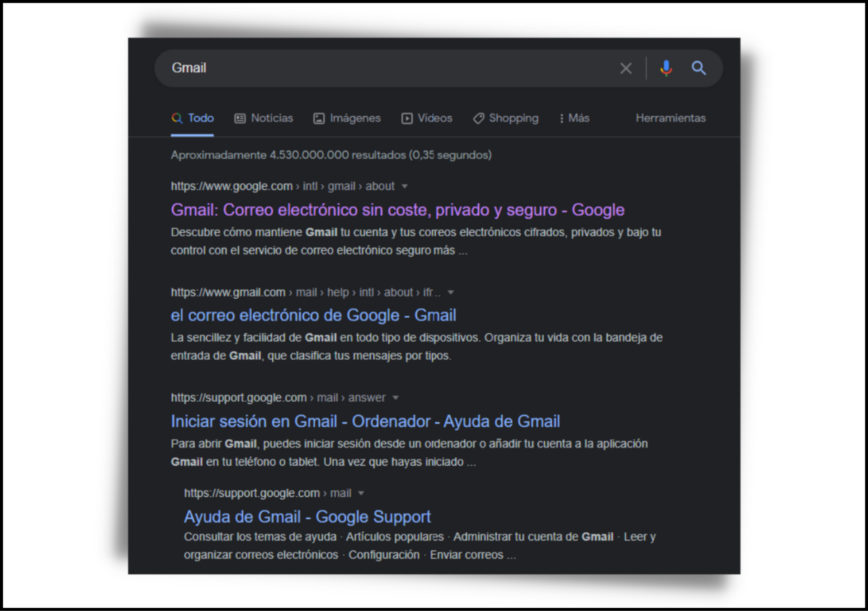
Task: Click the 'La sencillez y facilidad de Gmail' snippet
Action: pos(417,347)
